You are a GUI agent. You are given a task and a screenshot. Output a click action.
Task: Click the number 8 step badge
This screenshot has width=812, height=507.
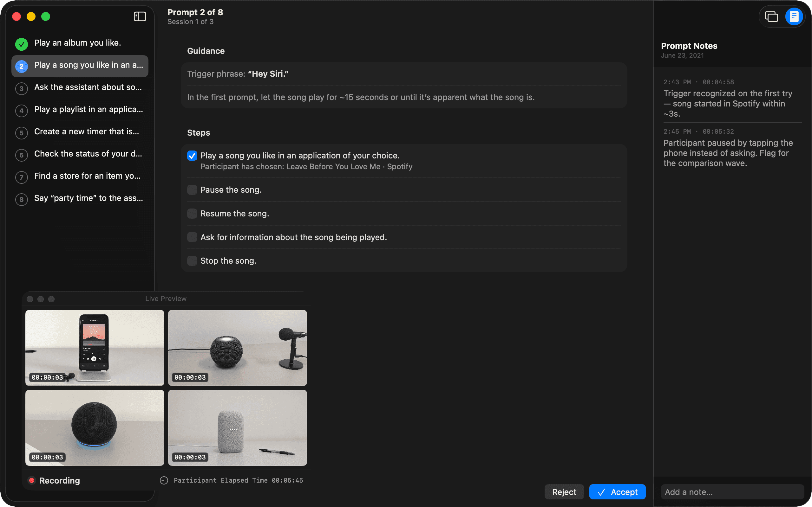click(x=22, y=200)
